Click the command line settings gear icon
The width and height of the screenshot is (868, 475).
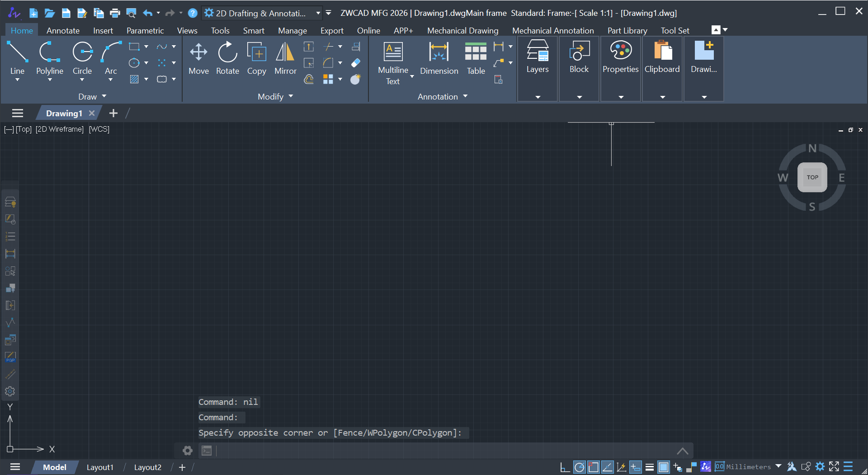188,451
